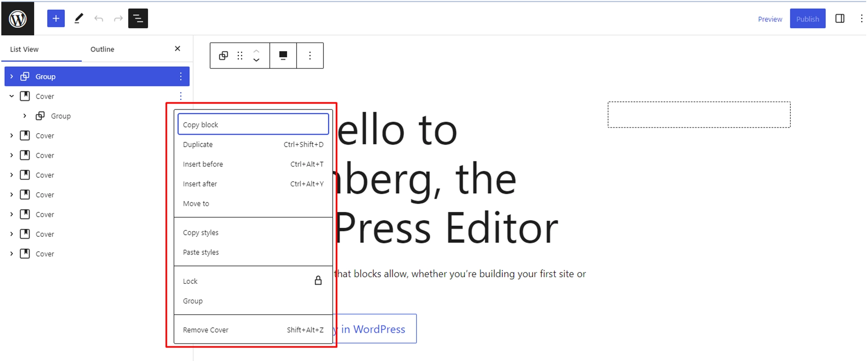Open the top-right Options kebab menu

tap(861, 19)
